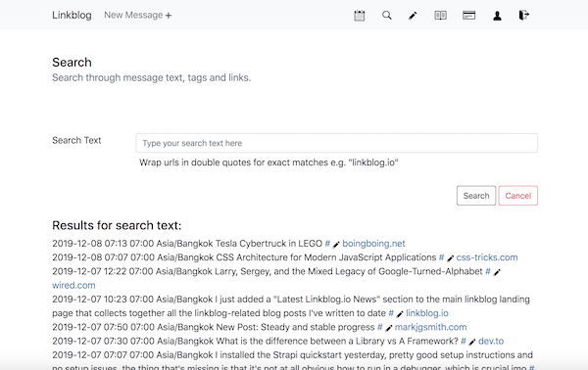Click the credit card billing icon
This screenshot has width=588, height=370.
click(469, 16)
